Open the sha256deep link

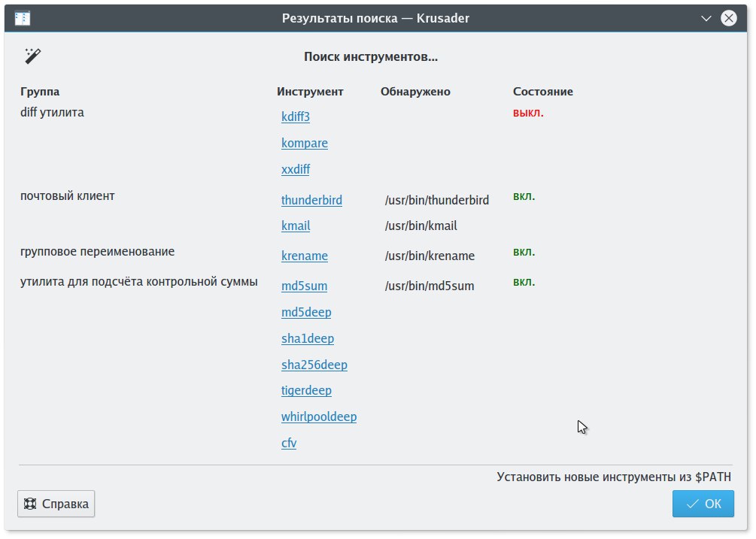314,365
